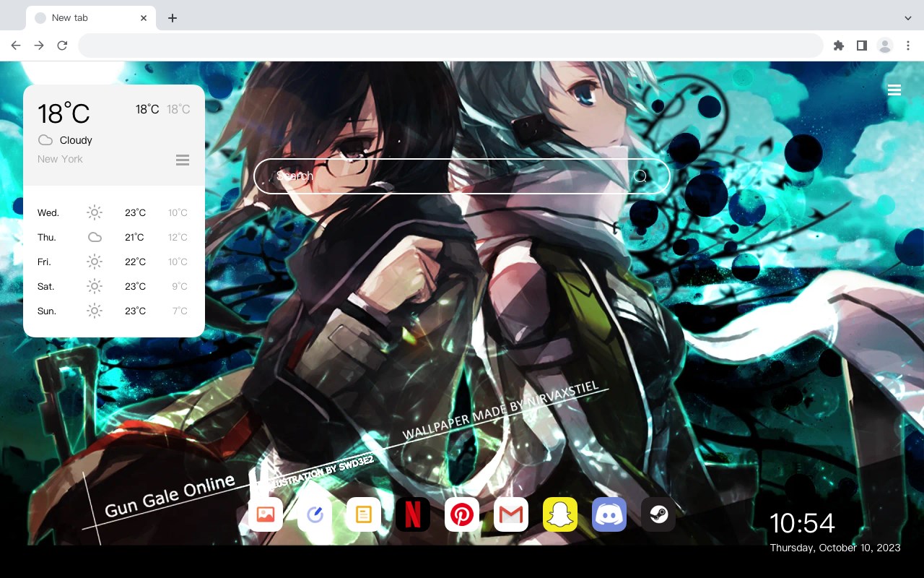The height and width of the screenshot is (578, 924).
Task: Open the Steam shortcut
Action: [x=658, y=514]
